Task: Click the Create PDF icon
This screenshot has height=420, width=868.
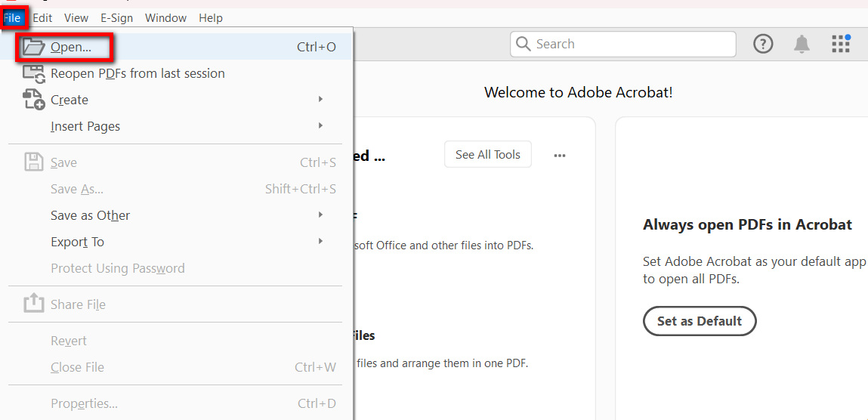Action: (x=34, y=100)
